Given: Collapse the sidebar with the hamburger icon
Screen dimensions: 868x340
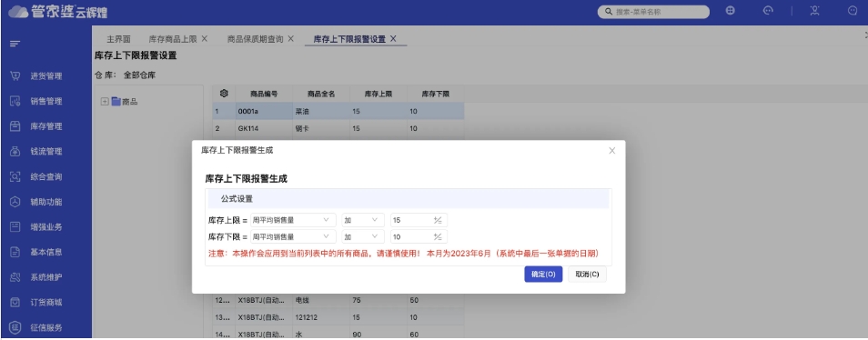Looking at the screenshot, I should [x=15, y=44].
